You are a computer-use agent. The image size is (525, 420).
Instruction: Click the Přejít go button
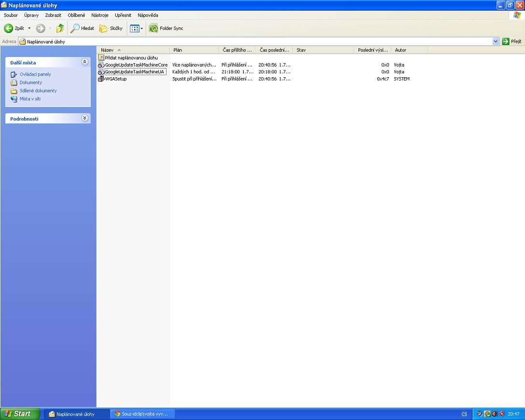pyautogui.click(x=512, y=41)
